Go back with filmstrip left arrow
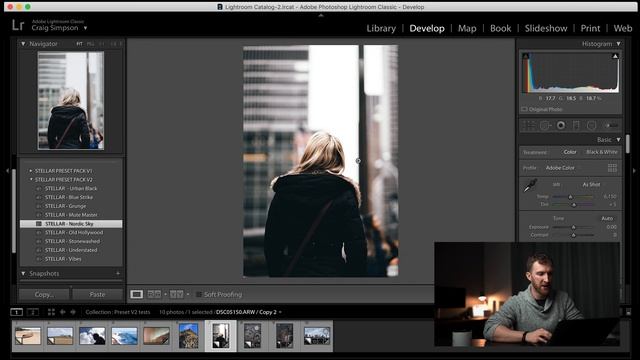640x360 pixels. coord(62,312)
